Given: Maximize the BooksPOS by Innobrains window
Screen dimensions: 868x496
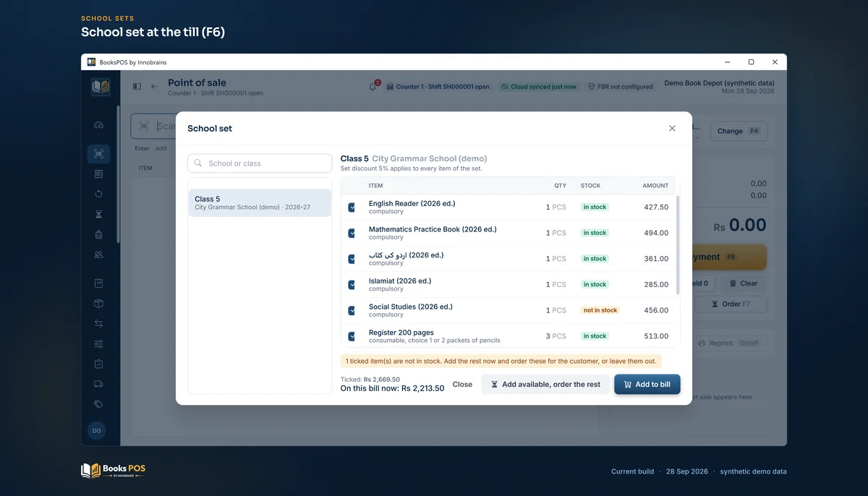Looking at the screenshot, I should [x=751, y=62].
